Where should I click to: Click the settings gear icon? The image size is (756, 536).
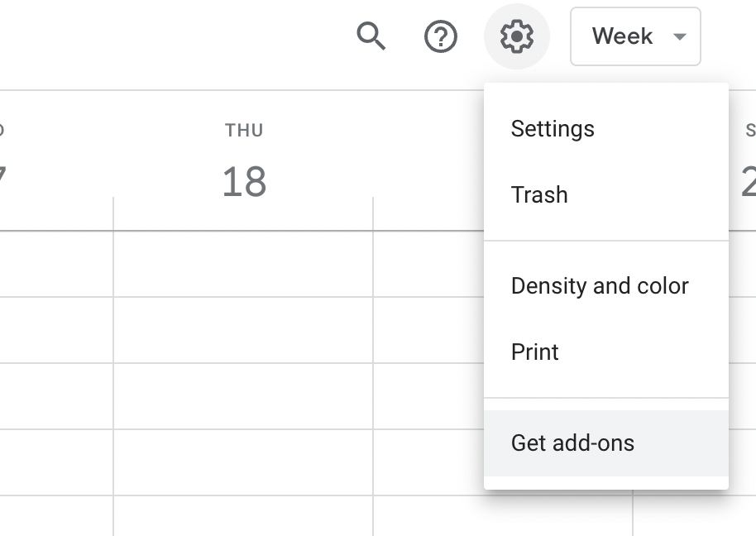517,36
